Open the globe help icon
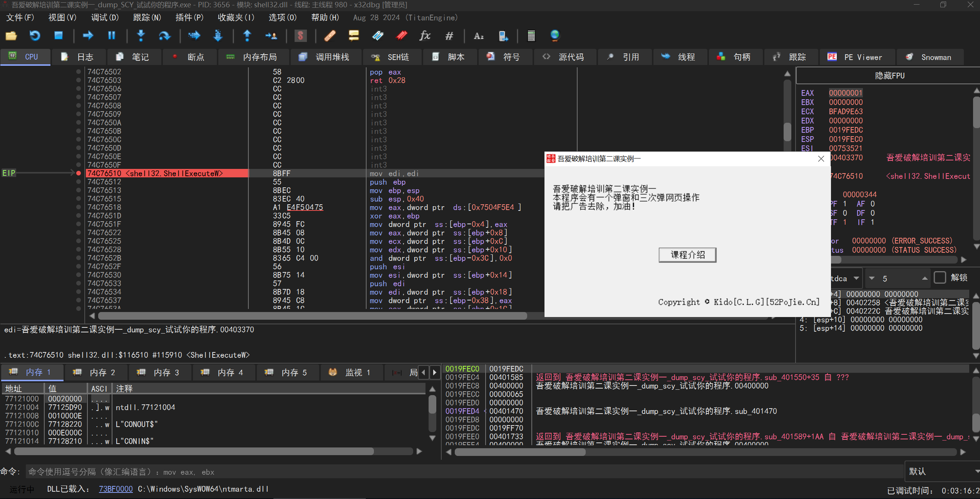 pos(555,36)
